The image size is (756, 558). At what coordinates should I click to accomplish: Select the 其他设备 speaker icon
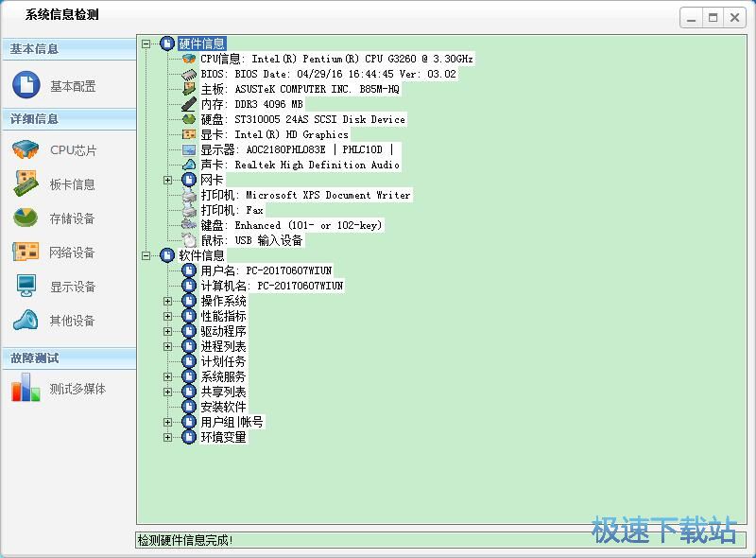pos(26,320)
